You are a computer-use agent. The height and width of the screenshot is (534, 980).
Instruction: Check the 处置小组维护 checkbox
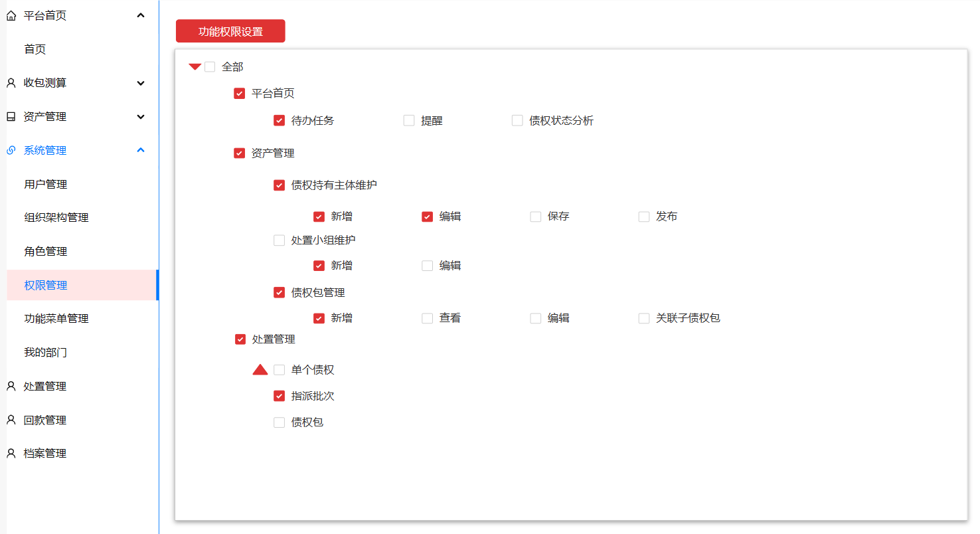tap(280, 240)
